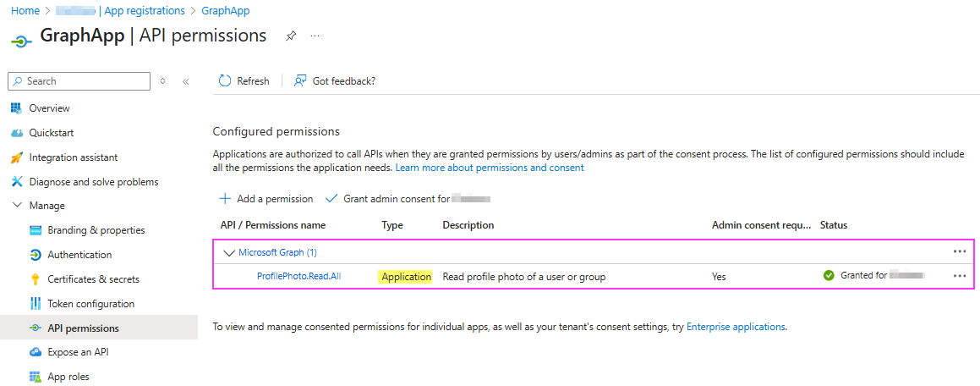Click Grant admin consent for tenant

point(408,198)
